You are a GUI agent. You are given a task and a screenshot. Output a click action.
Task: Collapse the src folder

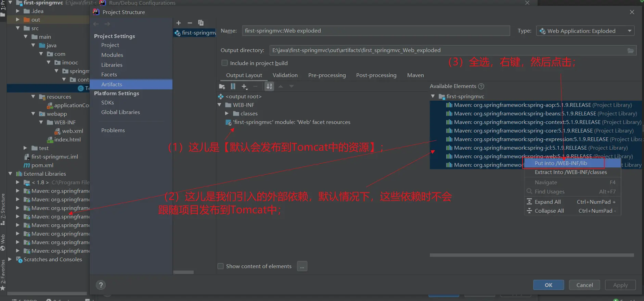18,28
